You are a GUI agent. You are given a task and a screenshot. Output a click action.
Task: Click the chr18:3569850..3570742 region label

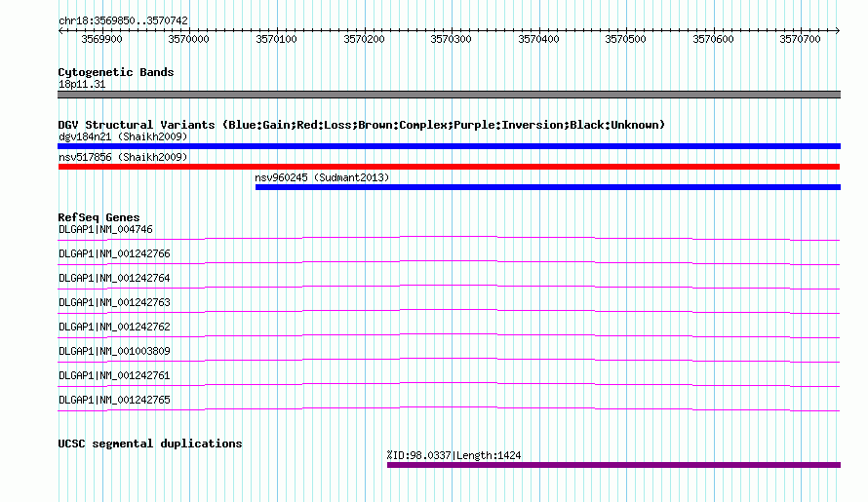coord(123,20)
